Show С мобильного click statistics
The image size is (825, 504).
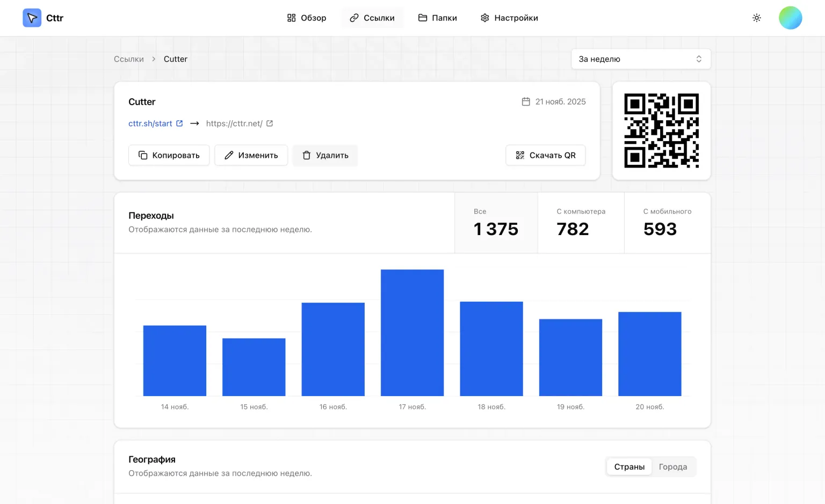click(667, 223)
